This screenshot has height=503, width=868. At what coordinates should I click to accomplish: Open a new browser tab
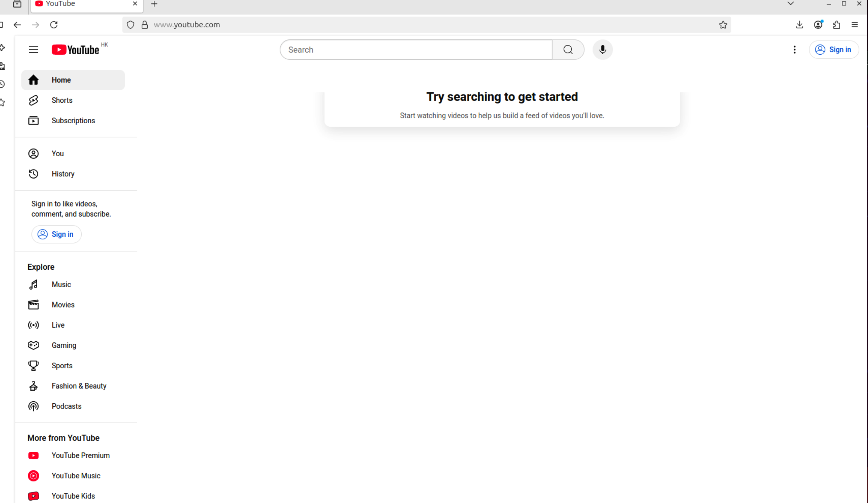click(154, 4)
